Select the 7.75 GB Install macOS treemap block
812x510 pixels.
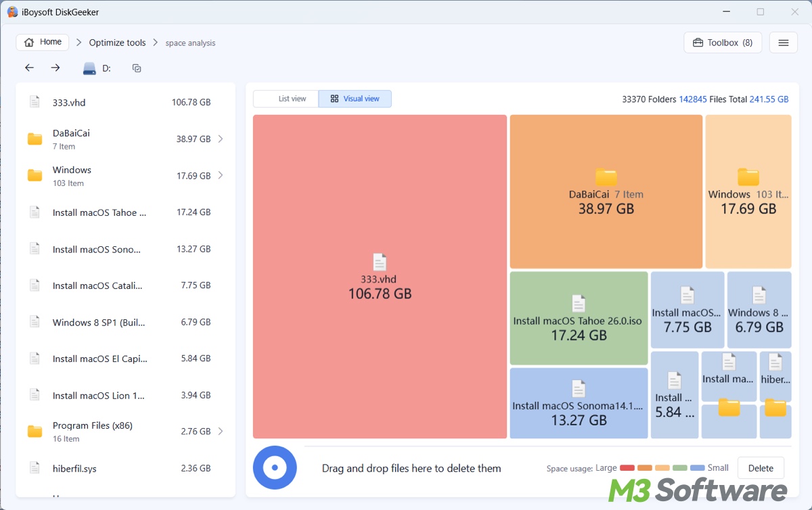[687, 310]
